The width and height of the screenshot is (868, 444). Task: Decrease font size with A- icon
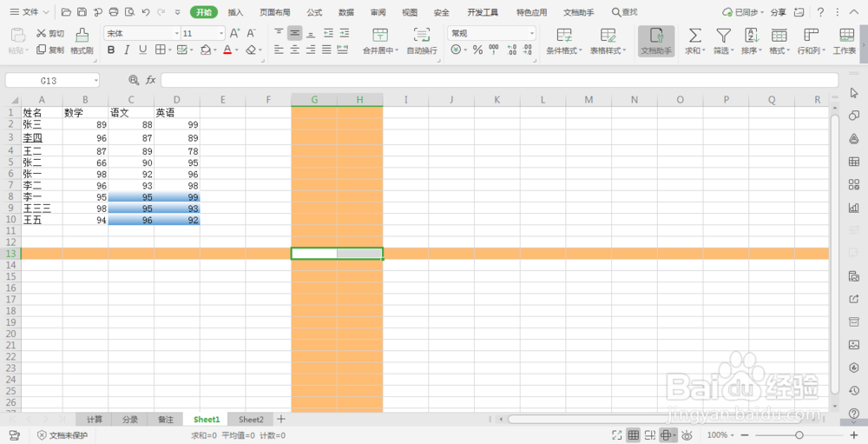252,33
